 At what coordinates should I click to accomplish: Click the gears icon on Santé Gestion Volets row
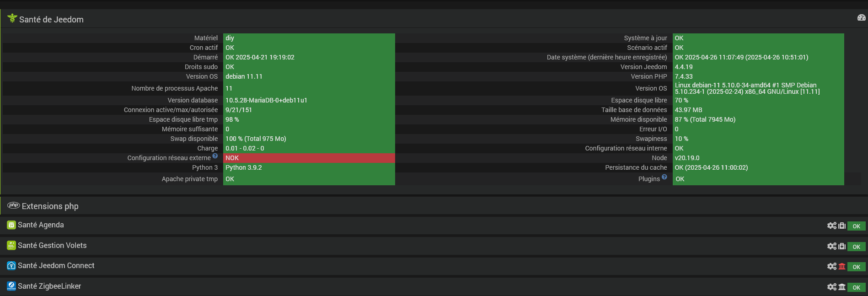point(832,246)
